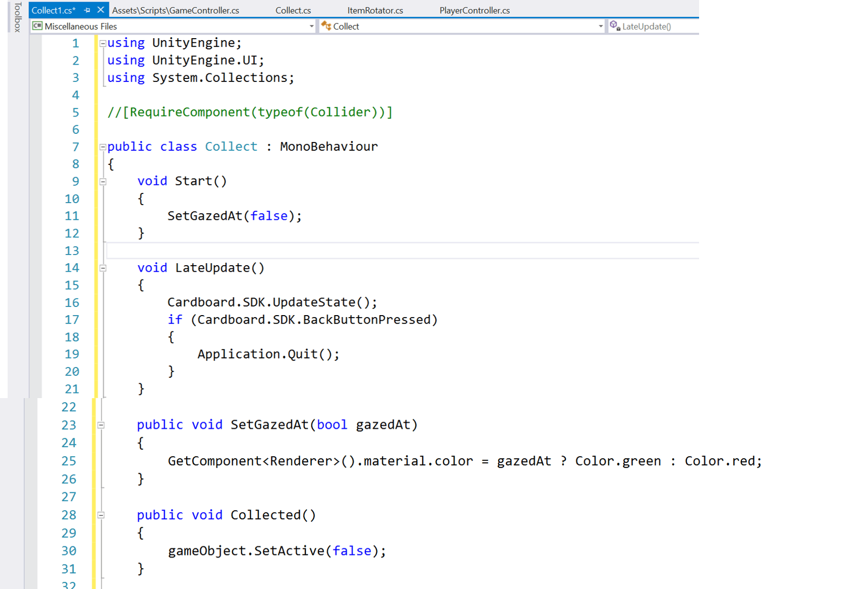868x589 pixels.
Task: Open the Collect.cs tab
Action: coord(293,10)
